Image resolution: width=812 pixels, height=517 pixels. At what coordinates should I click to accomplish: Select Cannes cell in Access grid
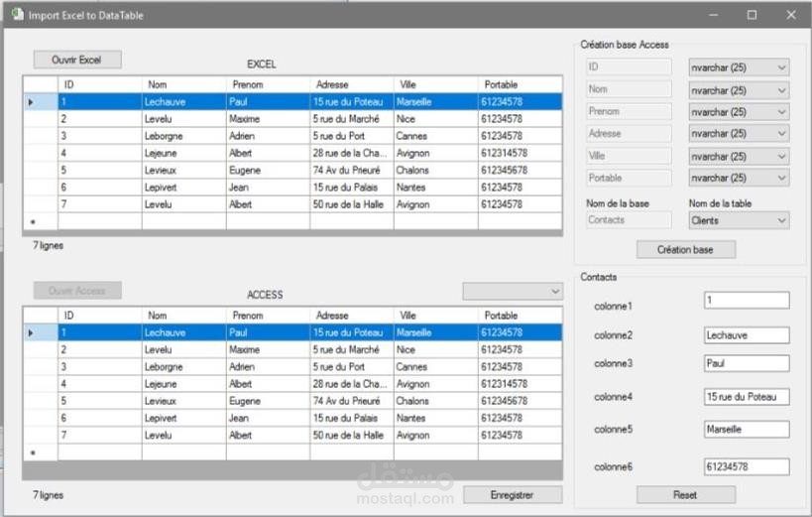(x=436, y=367)
